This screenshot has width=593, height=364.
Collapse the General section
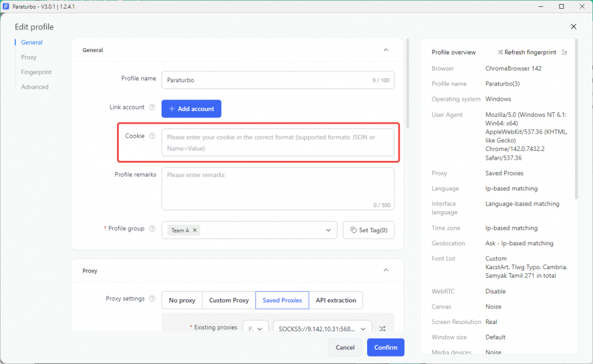point(386,50)
